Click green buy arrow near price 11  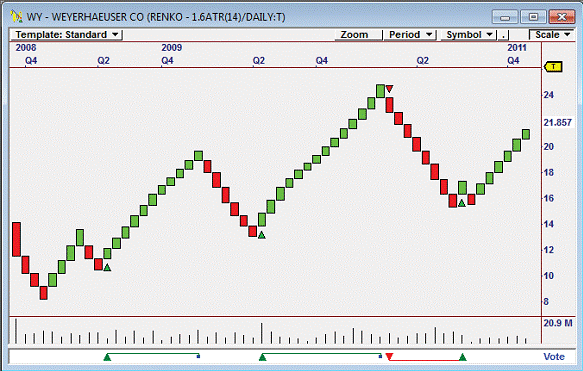107,267
